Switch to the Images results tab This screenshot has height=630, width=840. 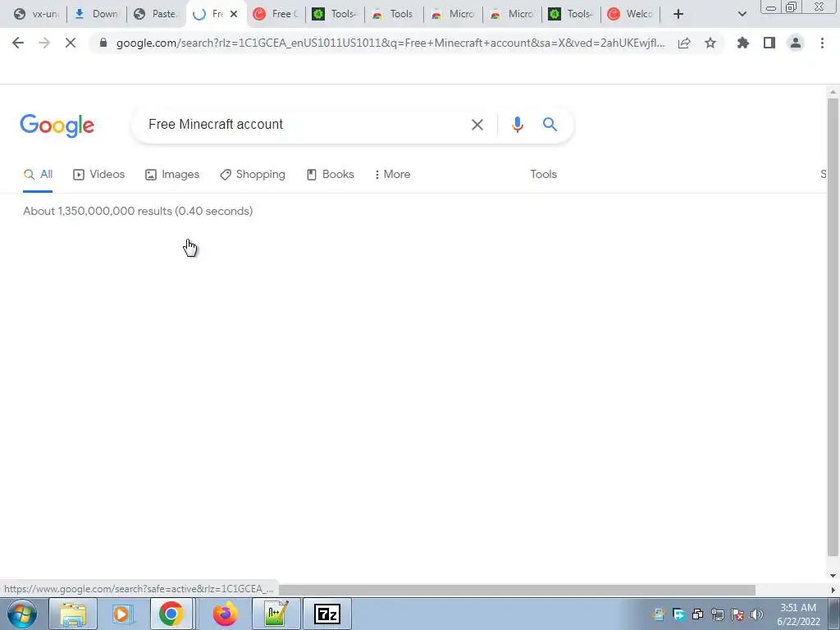[x=172, y=174]
